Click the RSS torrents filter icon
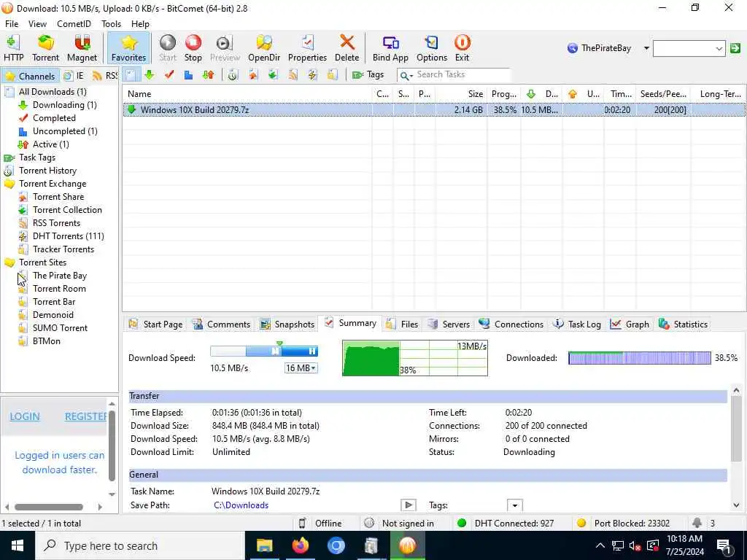 click(293, 75)
